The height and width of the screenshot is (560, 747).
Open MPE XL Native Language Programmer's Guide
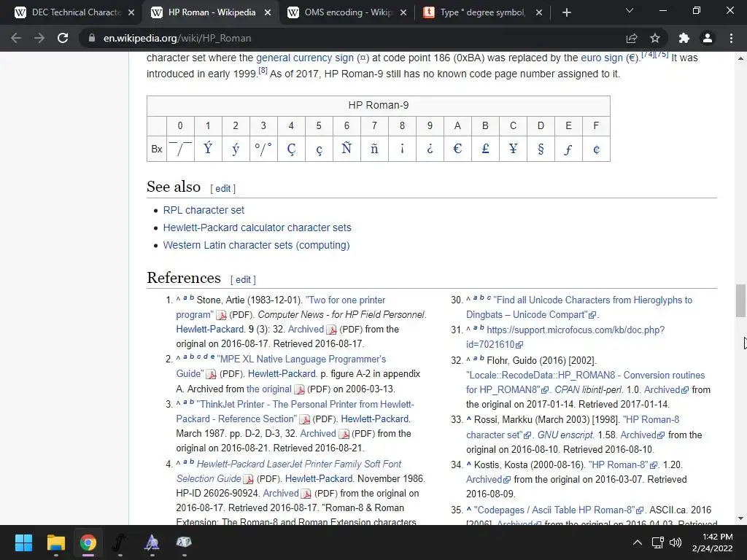tap(301, 359)
